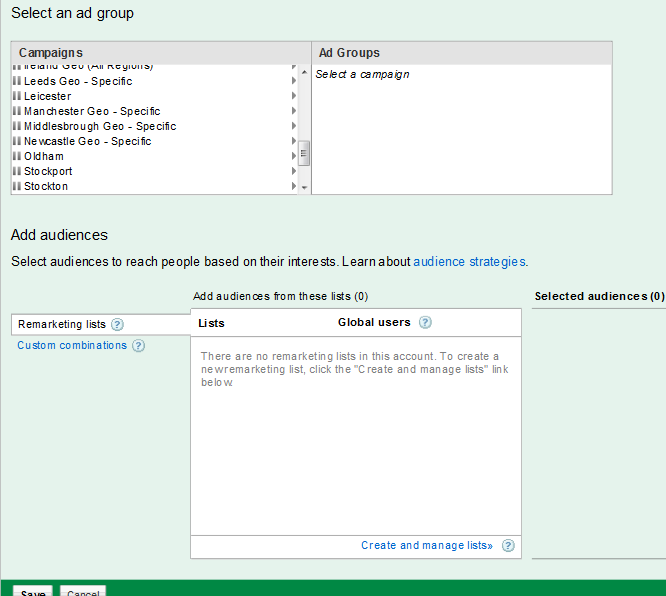This screenshot has width=666, height=596.
Task: Click help icon beside Custom combinations
Action: pos(138,346)
